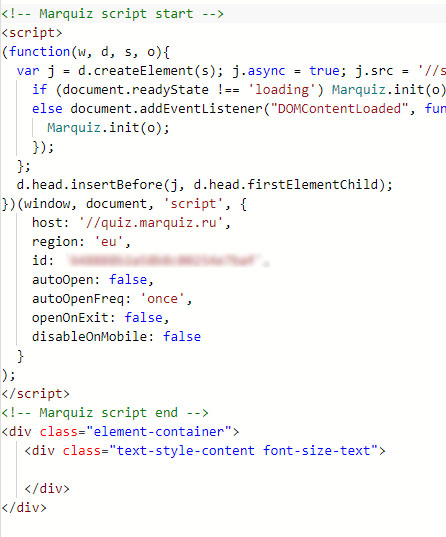Click the d.head.insertBefore statement
The height and width of the screenshot is (537, 446).
tap(205, 185)
